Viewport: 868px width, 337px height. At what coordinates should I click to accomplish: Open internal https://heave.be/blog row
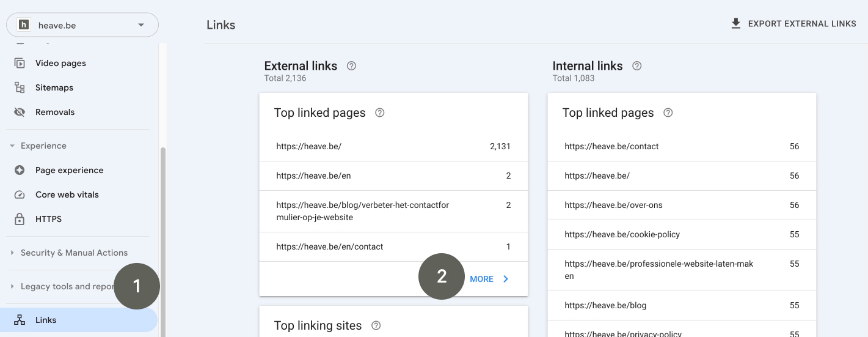(x=682, y=305)
